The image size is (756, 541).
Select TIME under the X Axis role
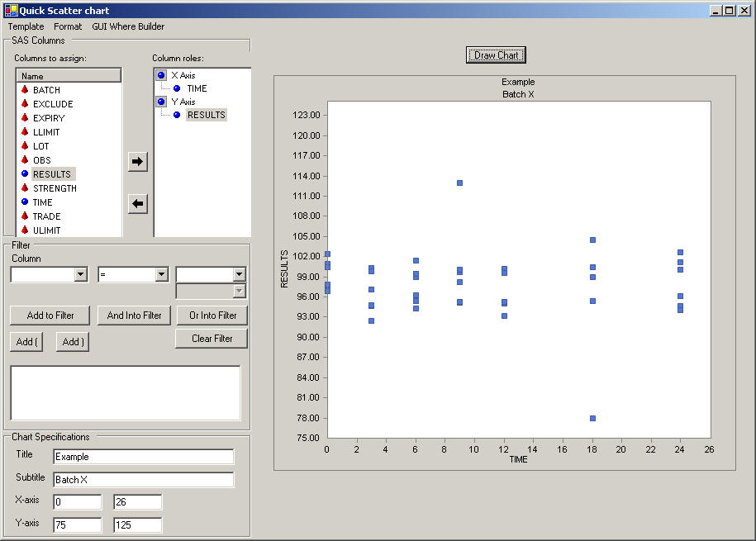click(197, 88)
